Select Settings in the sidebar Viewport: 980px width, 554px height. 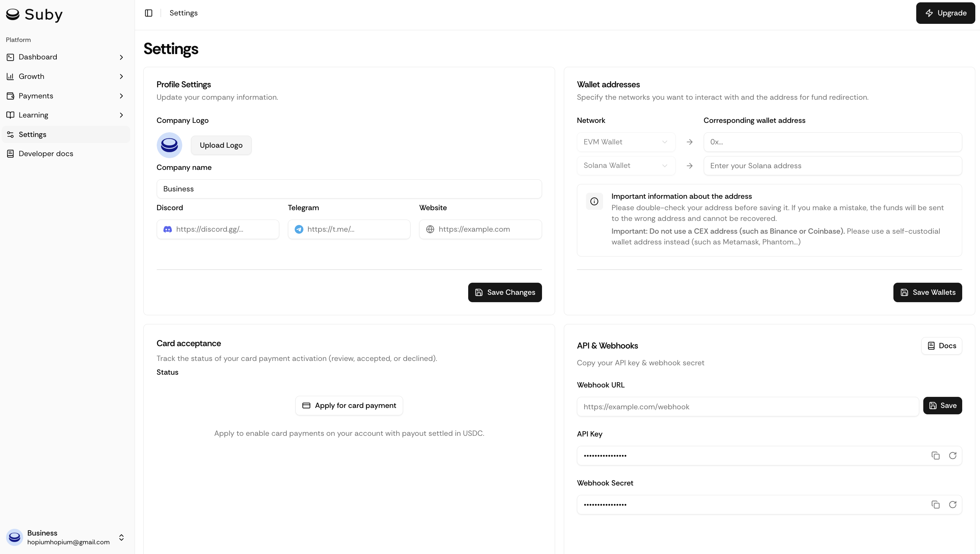click(32, 134)
